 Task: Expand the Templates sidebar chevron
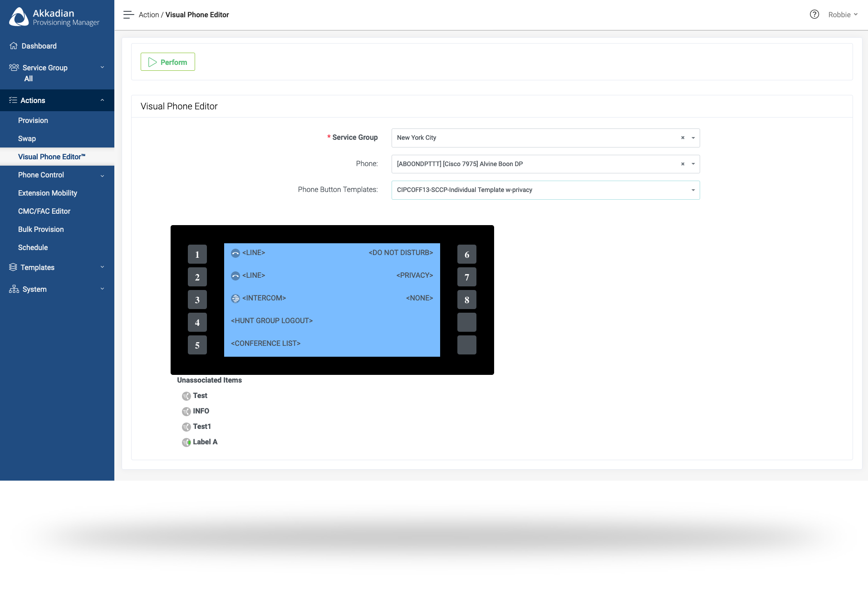(x=102, y=267)
